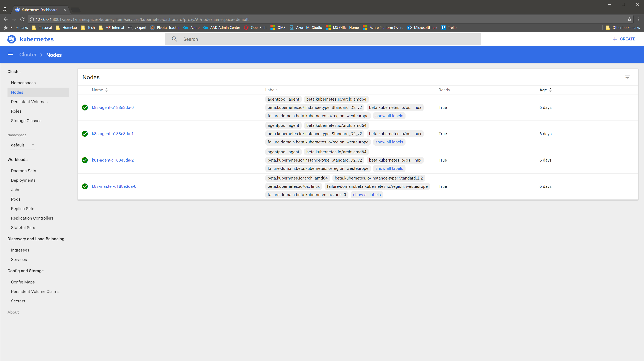Open node k8s-agent-c188e3da-1 link

pyautogui.click(x=113, y=134)
